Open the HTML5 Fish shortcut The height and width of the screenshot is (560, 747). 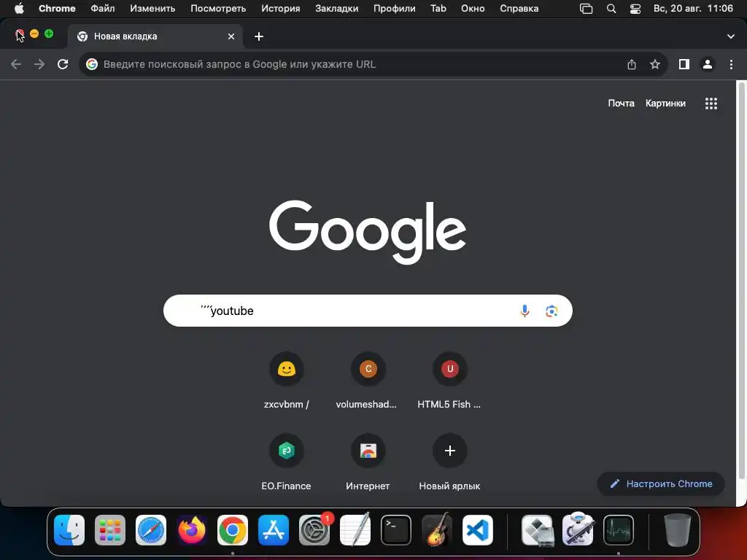tap(449, 381)
